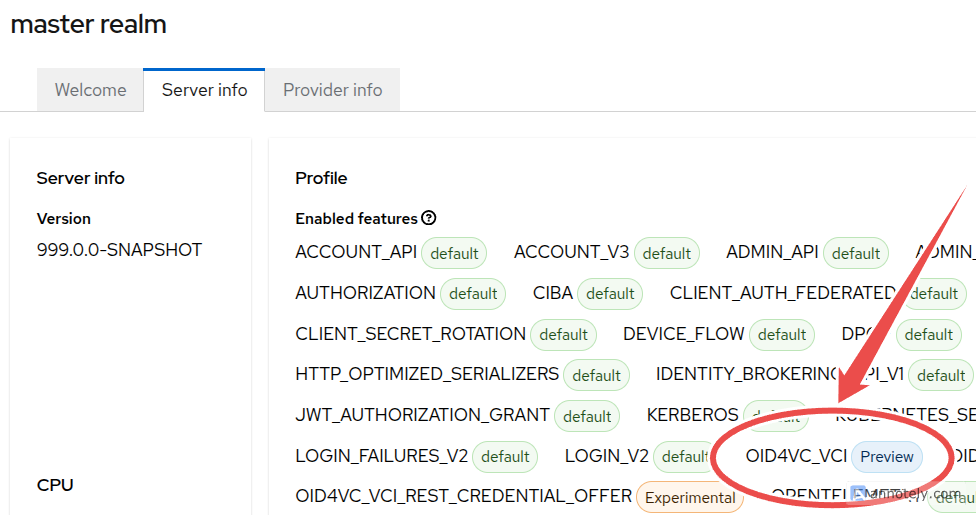976x515 pixels.
Task: Click the default badge next to CIBA
Action: pyautogui.click(x=610, y=294)
